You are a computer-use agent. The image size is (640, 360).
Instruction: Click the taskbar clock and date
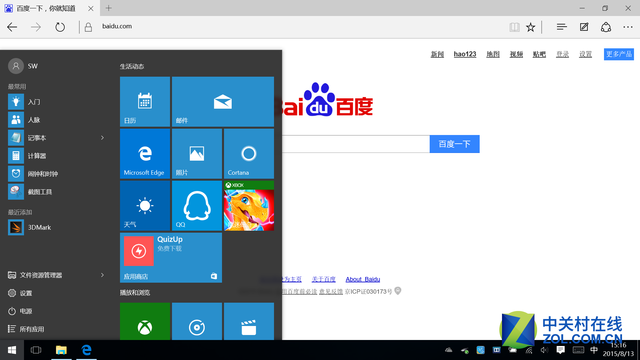(x=618, y=350)
